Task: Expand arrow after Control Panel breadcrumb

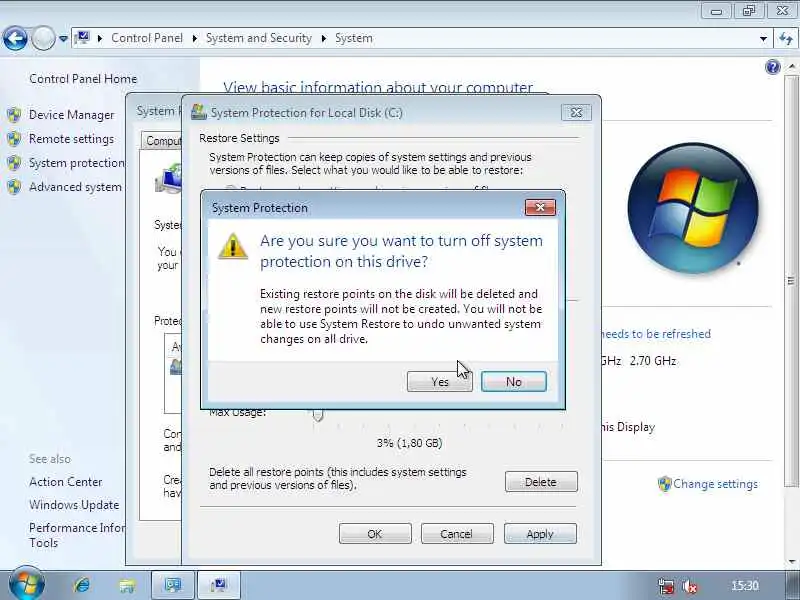Action: click(x=195, y=38)
